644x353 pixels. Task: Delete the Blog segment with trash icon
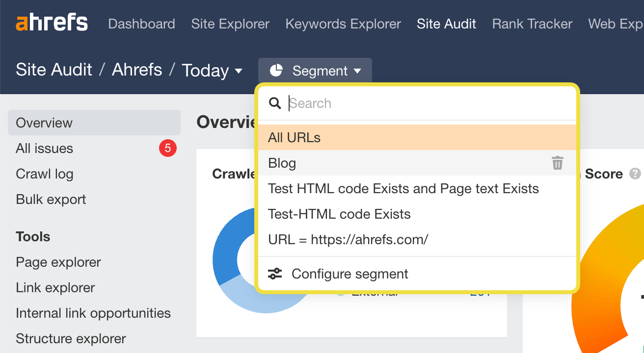558,163
